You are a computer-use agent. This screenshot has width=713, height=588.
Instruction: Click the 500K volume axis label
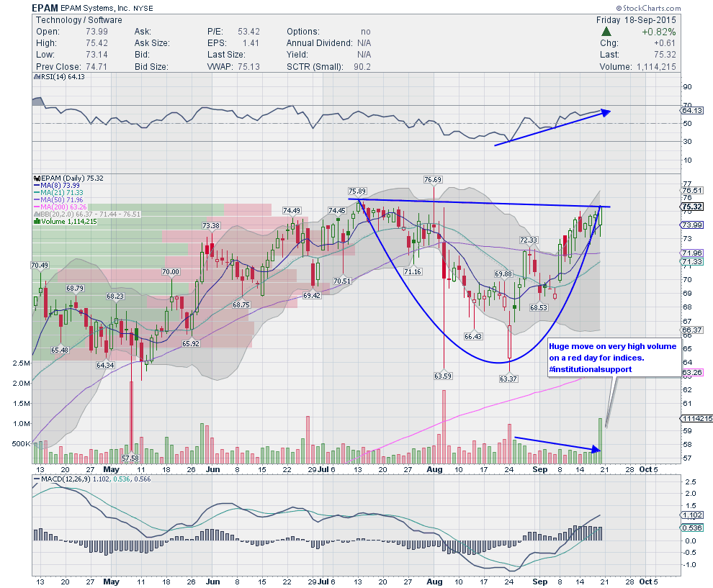(x=20, y=443)
